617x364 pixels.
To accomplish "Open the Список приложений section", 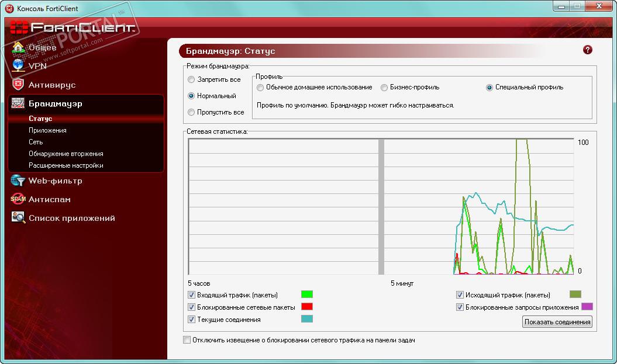I will click(71, 218).
